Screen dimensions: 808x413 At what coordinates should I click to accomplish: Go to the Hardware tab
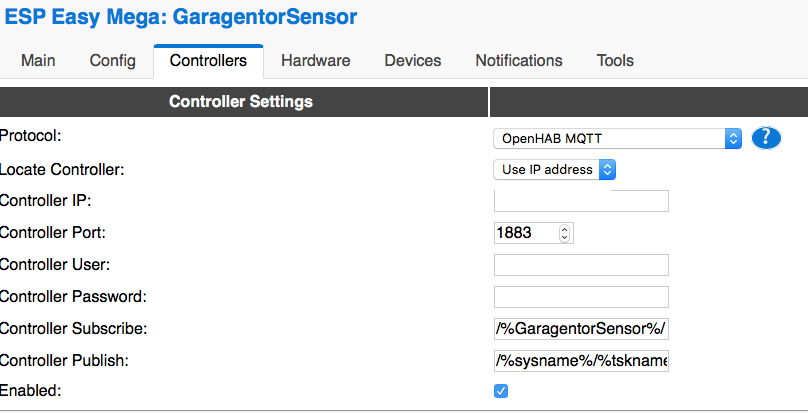point(315,61)
